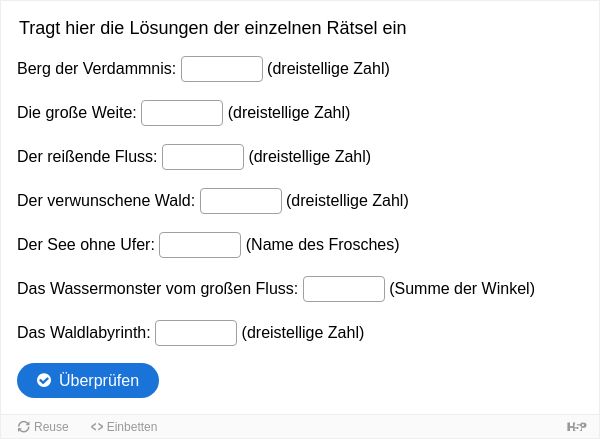Click the Wassermonster vom großen Fluss field
Viewport: 600px width, 439px height.
click(x=344, y=289)
